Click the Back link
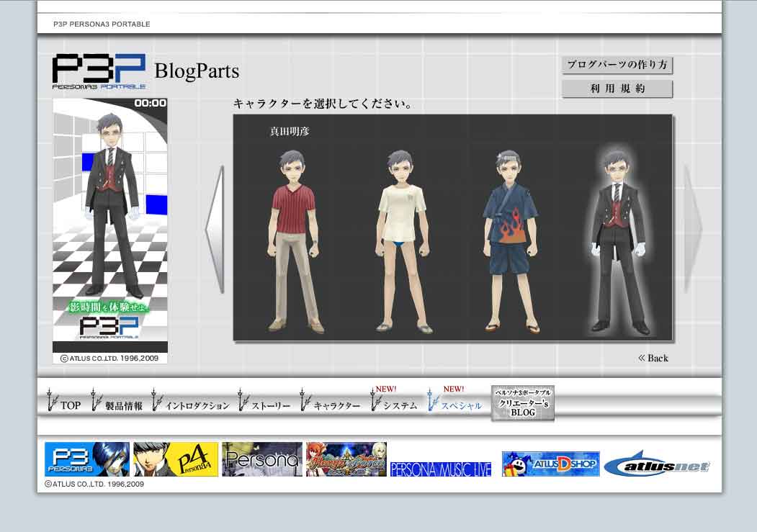 (x=653, y=358)
